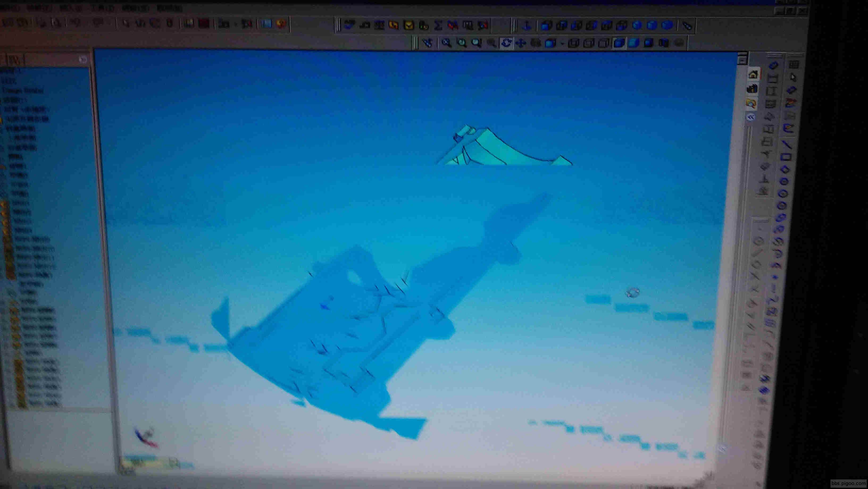Switch to the Isometric view

[x=637, y=25]
